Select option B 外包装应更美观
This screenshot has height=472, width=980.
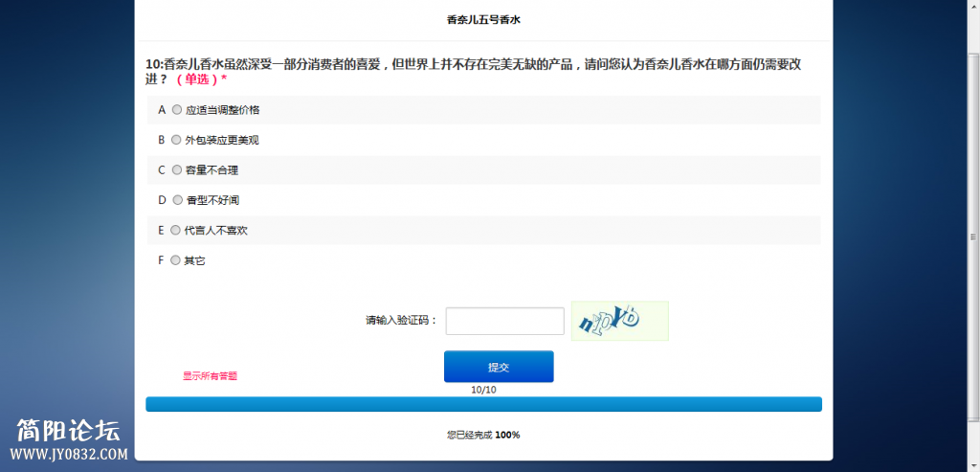click(x=177, y=140)
